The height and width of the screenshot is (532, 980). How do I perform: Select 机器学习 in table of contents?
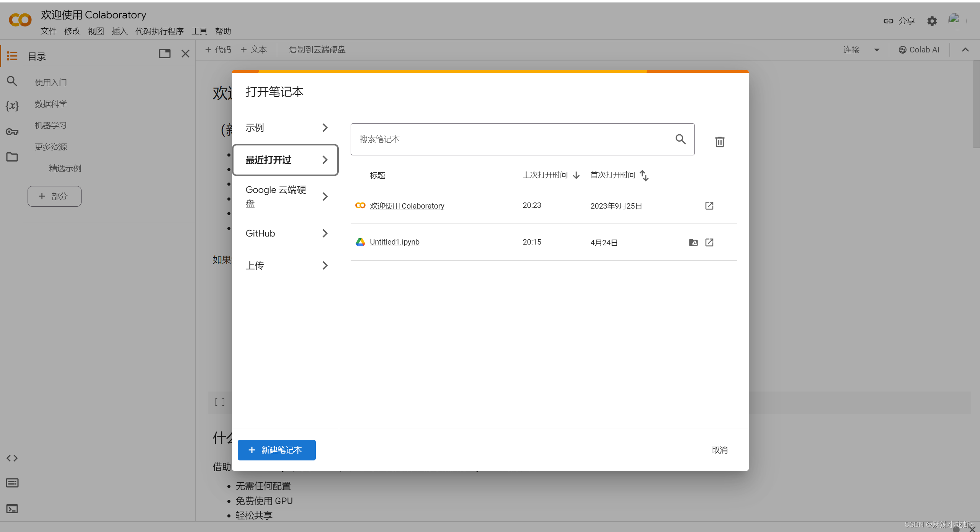pyautogui.click(x=51, y=126)
